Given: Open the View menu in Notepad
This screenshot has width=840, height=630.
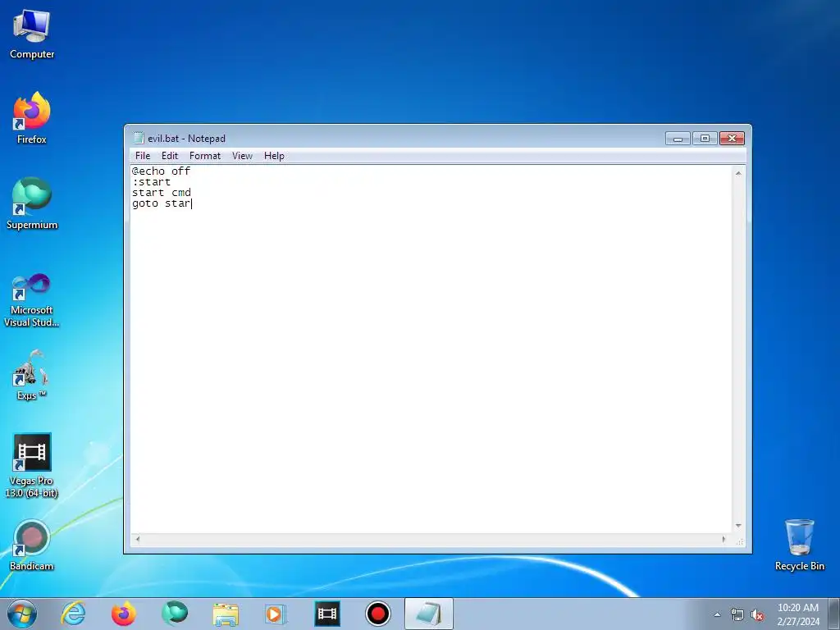Looking at the screenshot, I should (242, 156).
